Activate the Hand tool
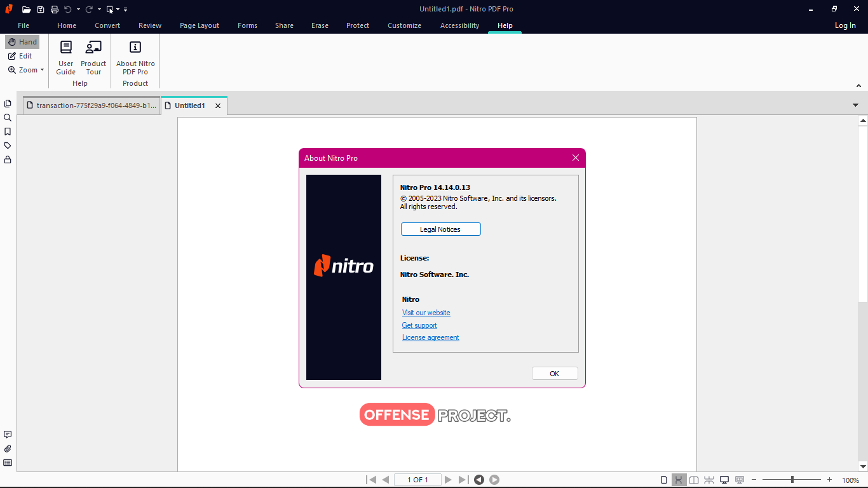This screenshot has height=488, width=868. [22, 42]
